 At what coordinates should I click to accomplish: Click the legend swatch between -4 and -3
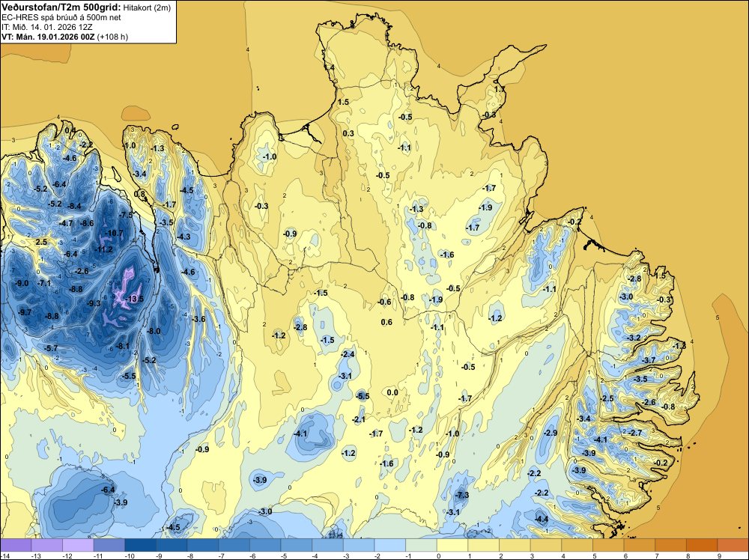point(328,545)
